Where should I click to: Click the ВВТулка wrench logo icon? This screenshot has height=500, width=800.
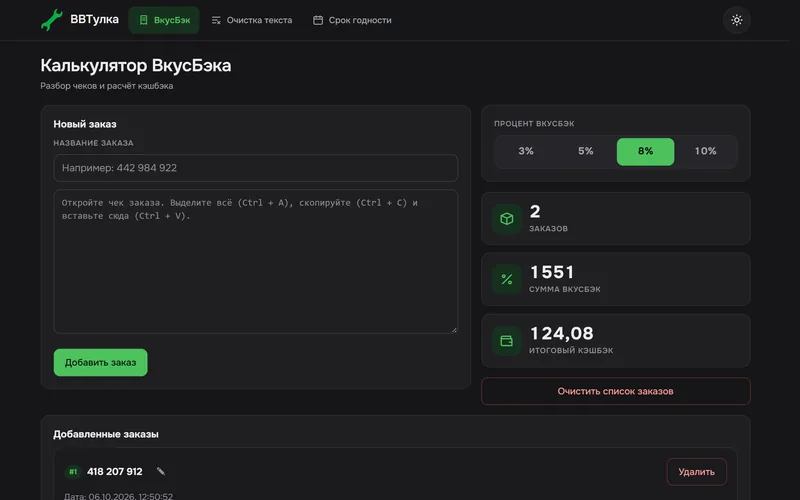pos(52,20)
